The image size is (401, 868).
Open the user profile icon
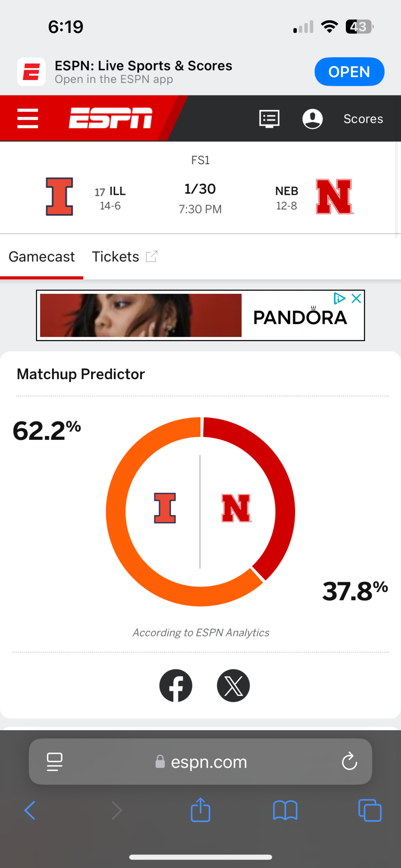point(313,119)
